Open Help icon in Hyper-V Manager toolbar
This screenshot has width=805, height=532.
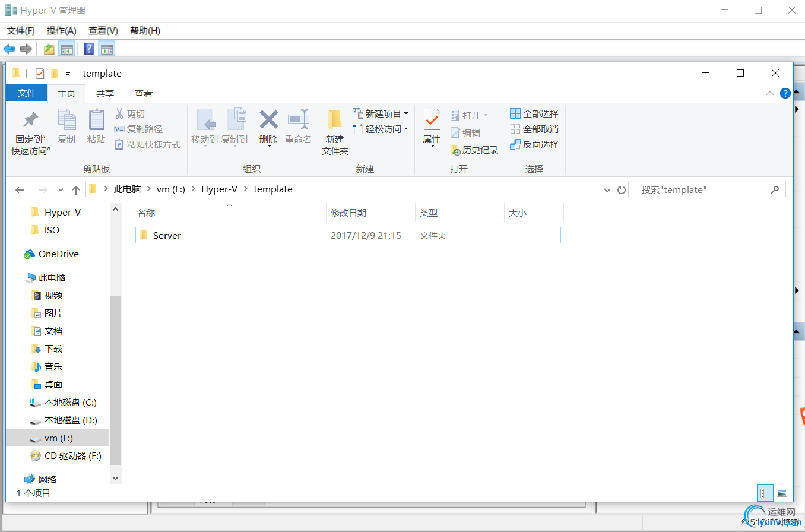89,49
